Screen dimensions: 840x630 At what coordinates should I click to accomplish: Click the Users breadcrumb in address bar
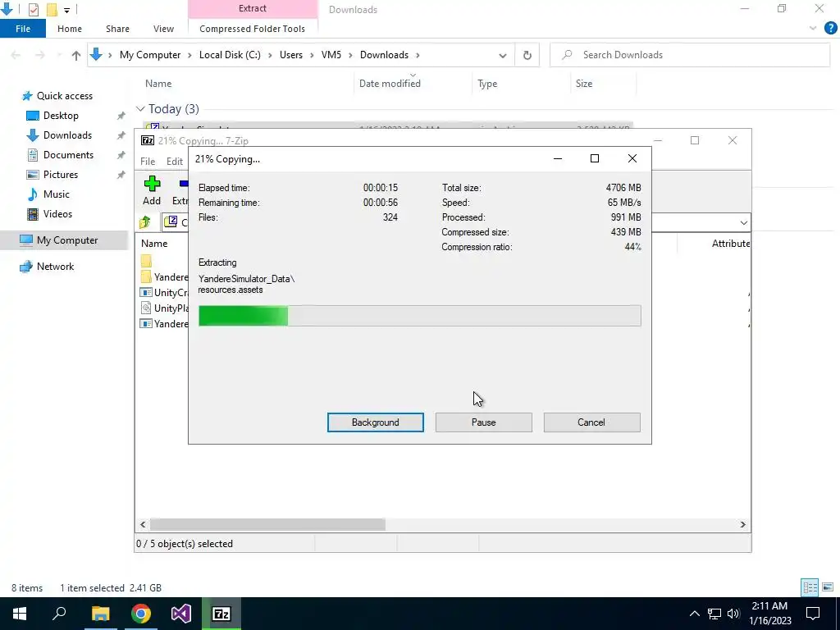click(291, 55)
